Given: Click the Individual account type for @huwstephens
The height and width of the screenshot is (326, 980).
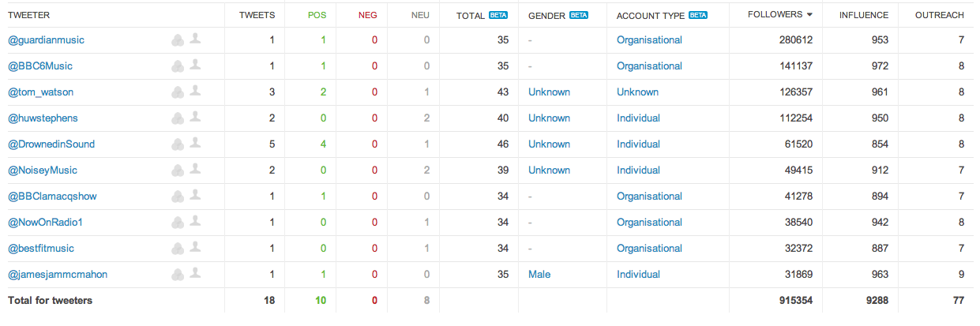Looking at the screenshot, I should click(x=638, y=118).
